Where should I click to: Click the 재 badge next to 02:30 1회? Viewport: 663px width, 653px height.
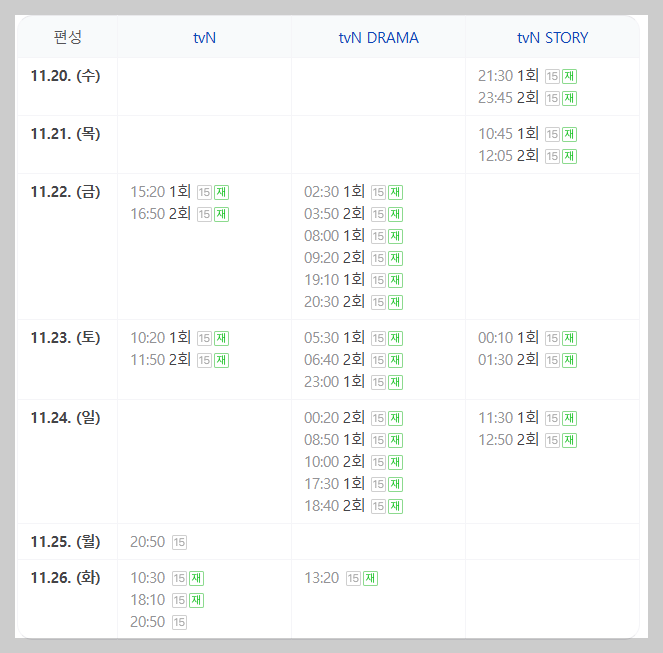395,192
